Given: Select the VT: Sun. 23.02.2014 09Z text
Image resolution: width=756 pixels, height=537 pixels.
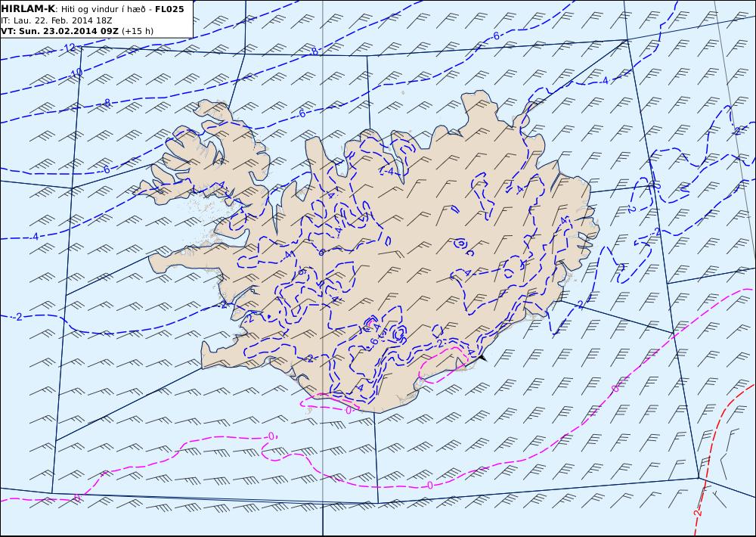Looking at the screenshot, I should 60,31.
